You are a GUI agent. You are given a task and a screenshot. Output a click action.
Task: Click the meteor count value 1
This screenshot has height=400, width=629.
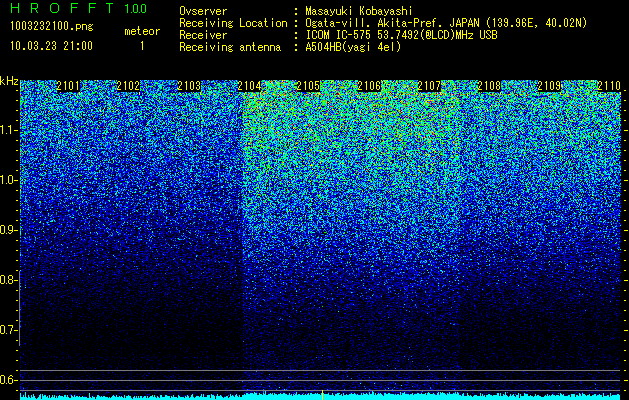142,46
